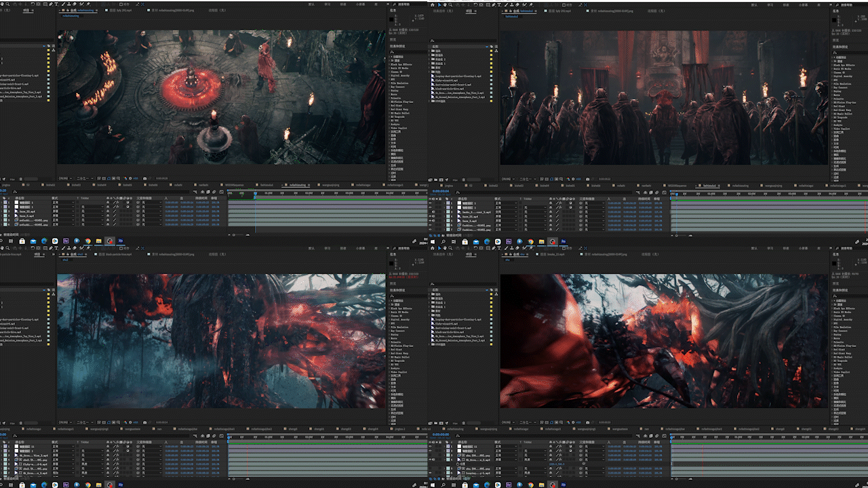Image resolution: width=868 pixels, height=488 pixels.
Task: Select Zoom tool in ritual circle window toolbar
Action: pos(7,4)
